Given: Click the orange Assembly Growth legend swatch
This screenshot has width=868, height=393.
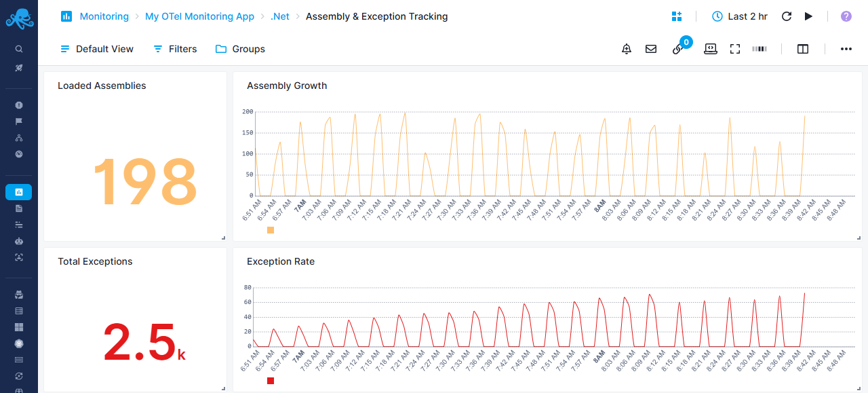Looking at the screenshot, I should [271, 230].
